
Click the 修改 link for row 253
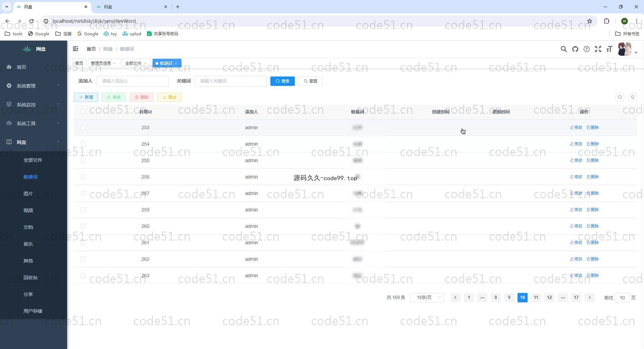(x=576, y=128)
